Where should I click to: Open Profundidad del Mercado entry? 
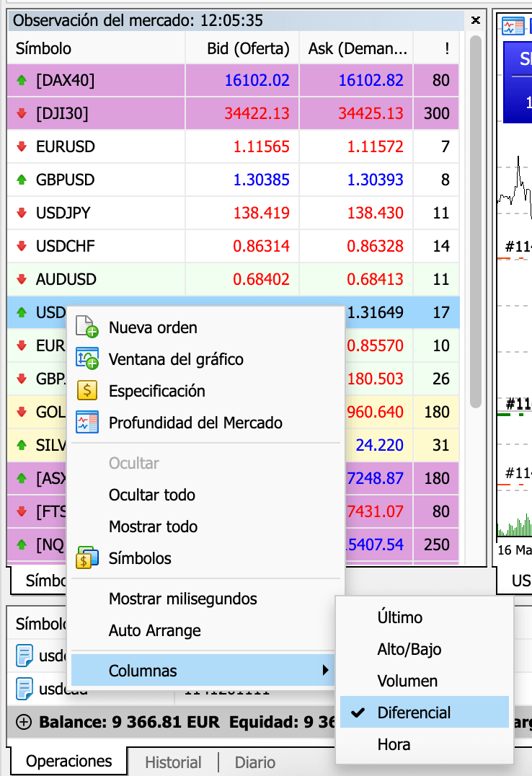pyautogui.click(x=195, y=422)
